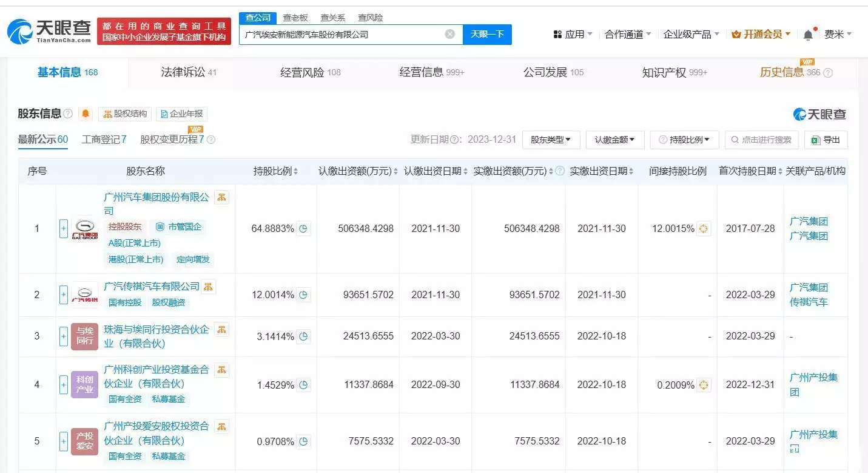Clear the search box text
The image size is (868, 473).
point(449,34)
